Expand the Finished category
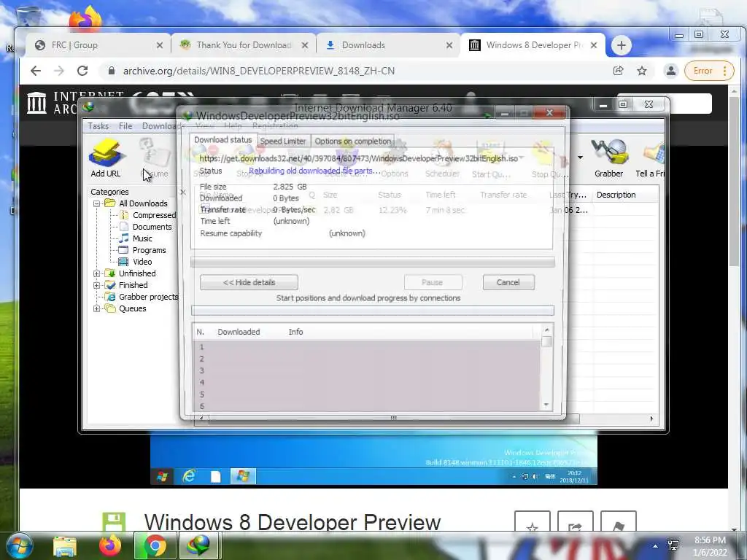Image resolution: width=747 pixels, height=560 pixels. pyautogui.click(x=97, y=285)
